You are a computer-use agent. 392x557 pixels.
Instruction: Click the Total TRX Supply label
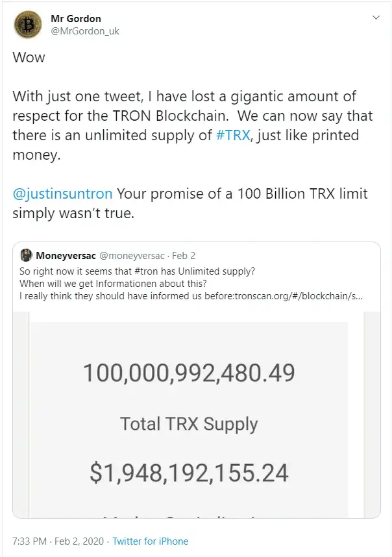189,424
